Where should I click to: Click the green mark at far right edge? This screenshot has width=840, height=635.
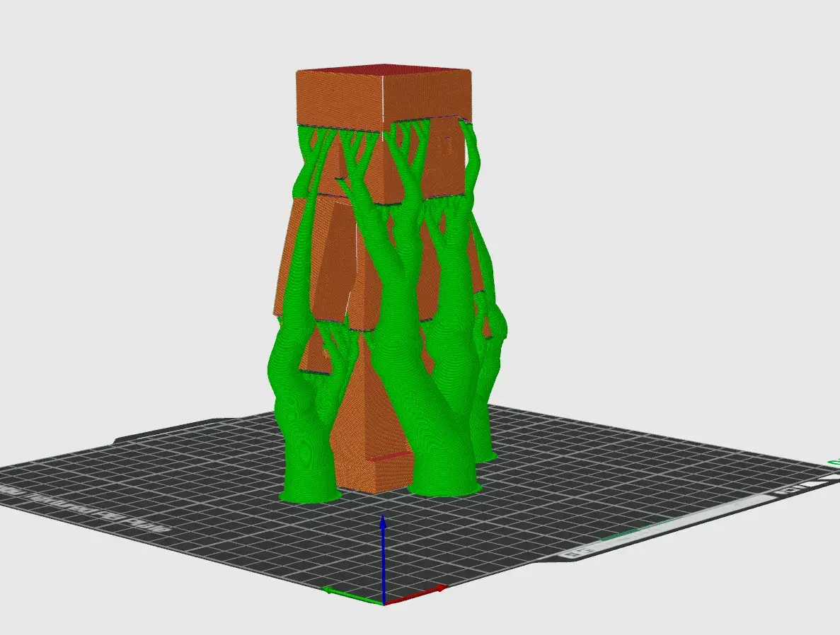tap(834, 463)
